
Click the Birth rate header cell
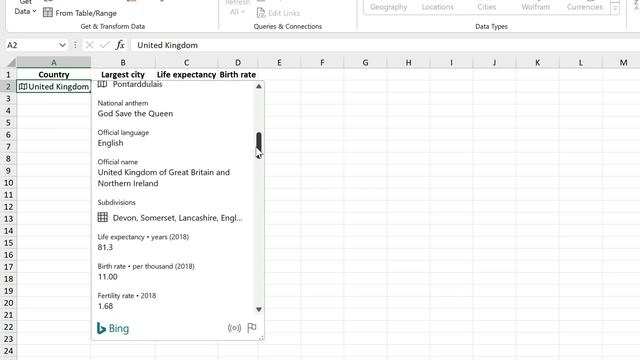pyautogui.click(x=238, y=74)
